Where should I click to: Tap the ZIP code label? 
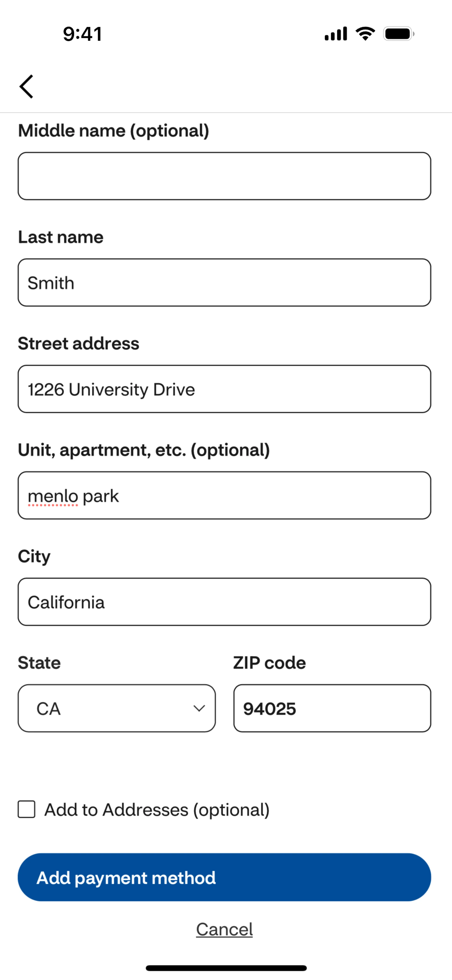point(269,663)
